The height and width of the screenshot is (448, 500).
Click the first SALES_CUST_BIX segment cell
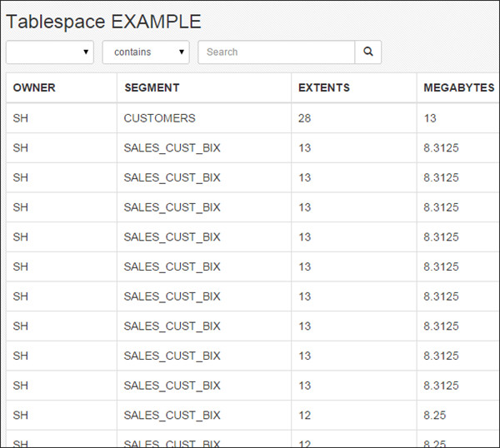coord(172,148)
